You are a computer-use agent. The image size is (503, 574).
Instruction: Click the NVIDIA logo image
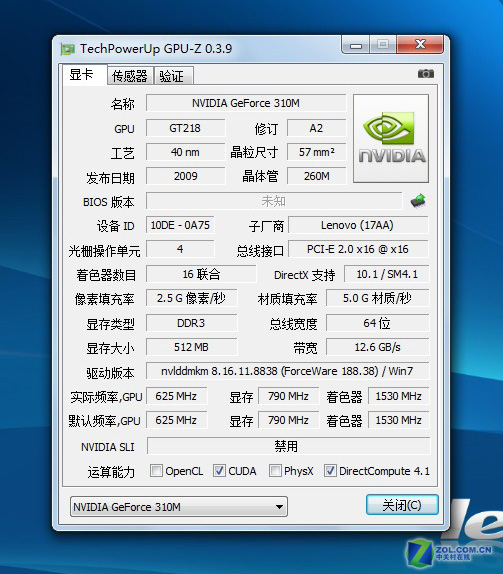coord(391,138)
